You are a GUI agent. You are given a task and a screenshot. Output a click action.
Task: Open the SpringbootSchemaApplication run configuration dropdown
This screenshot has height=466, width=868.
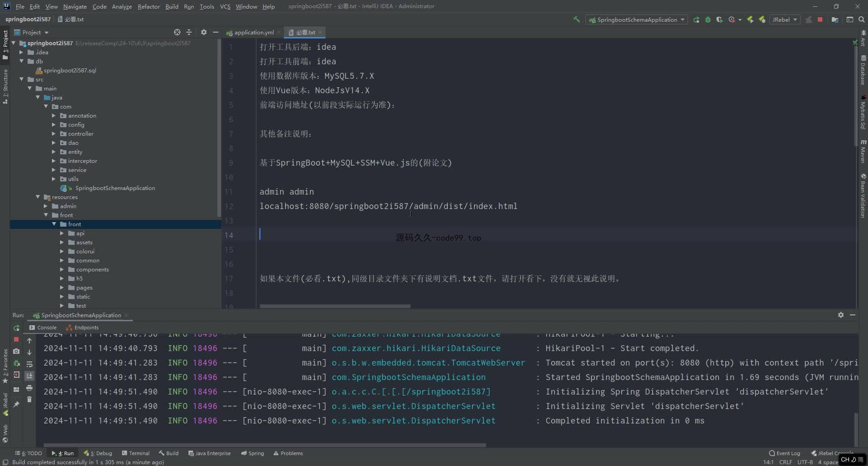click(x=637, y=19)
